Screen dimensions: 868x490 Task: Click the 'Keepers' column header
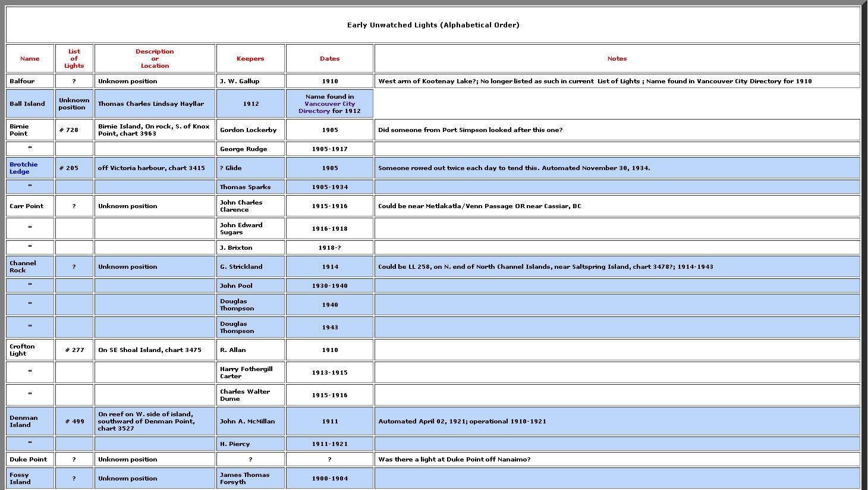pyautogui.click(x=250, y=58)
